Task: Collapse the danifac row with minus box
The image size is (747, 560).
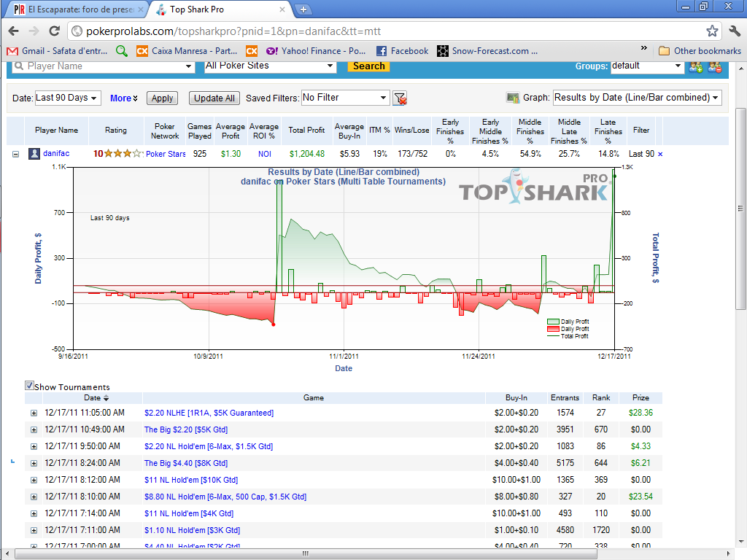Action: (x=16, y=155)
